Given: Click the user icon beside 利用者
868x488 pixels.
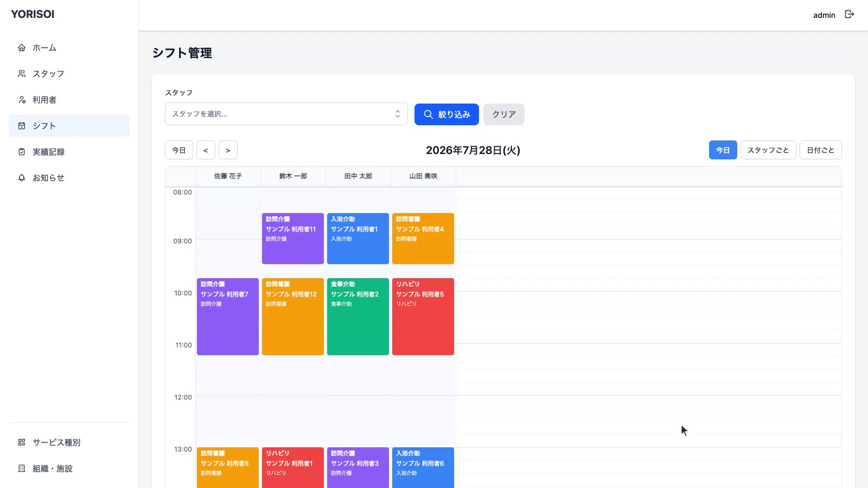Looking at the screenshot, I should (22, 100).
